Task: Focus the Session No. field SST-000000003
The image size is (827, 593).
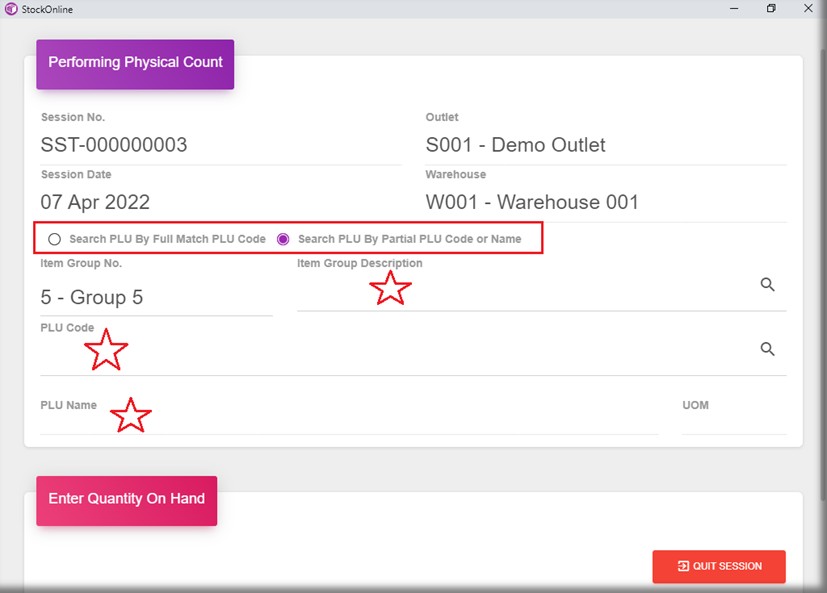Action: coord(220,146)
